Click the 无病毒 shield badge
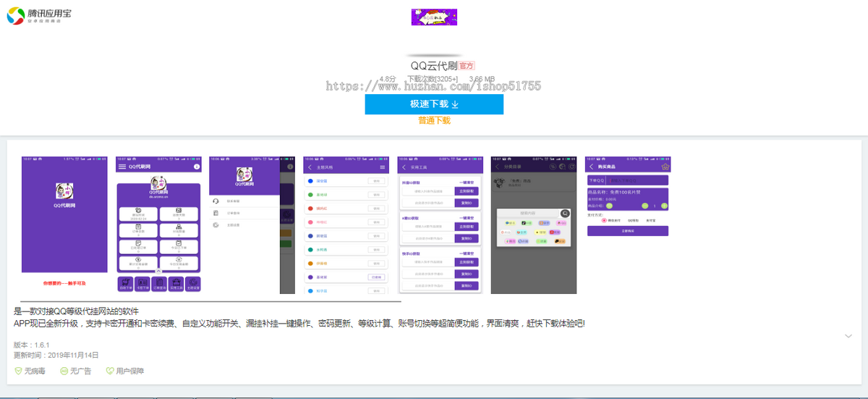This screenshot has height=399, width=868. pyautogui.click(x=30, y=371)
